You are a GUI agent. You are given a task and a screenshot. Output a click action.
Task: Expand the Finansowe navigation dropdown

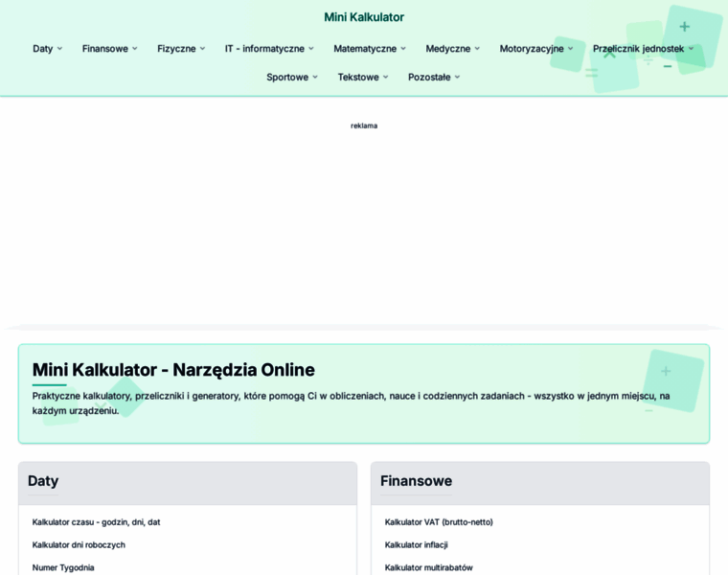(x=109, y=49)
